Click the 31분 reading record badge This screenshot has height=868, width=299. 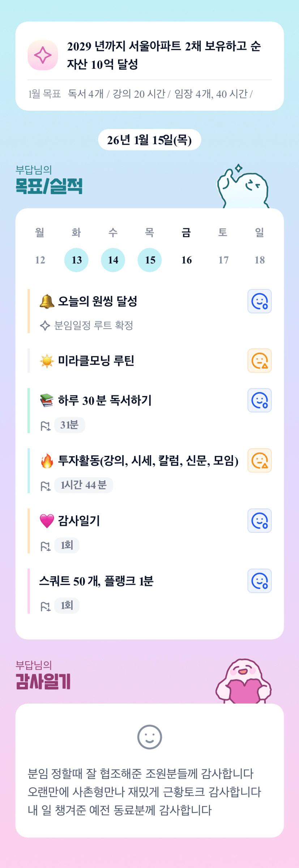click(69, 425)
